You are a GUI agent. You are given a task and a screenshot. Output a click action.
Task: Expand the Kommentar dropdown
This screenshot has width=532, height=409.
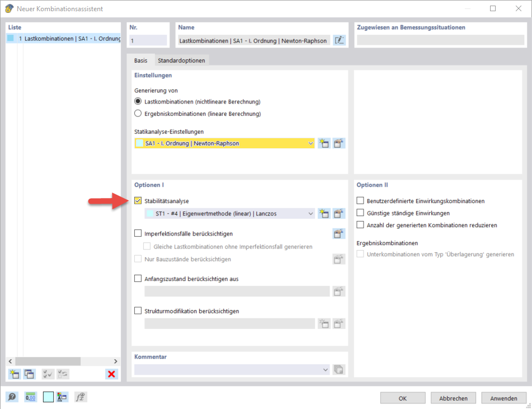pyautogui.click(x=324, y=369)
